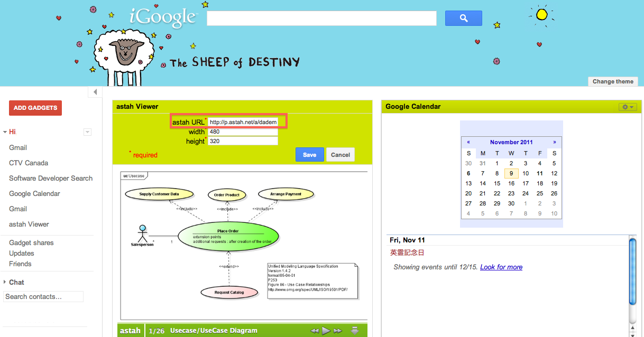Go to previous month in calendar
The width and height of the screenshot is (644, 337).
pyautogui.click(x=468, y=142)
